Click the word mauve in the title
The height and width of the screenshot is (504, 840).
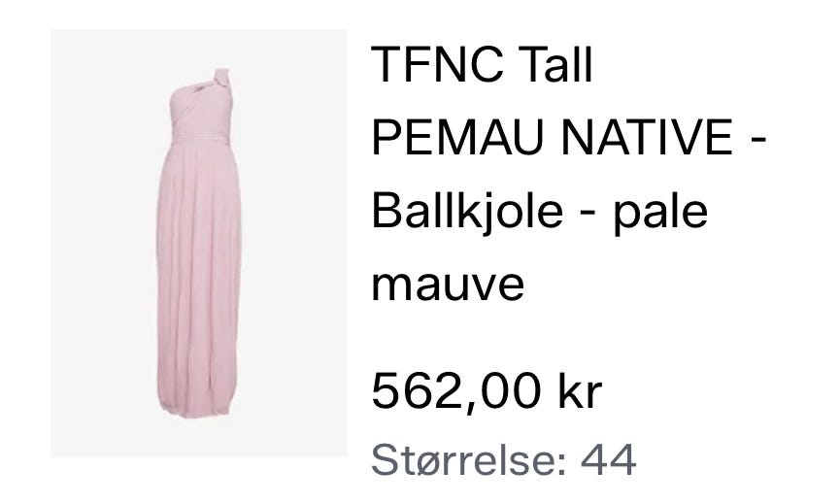(448, 284)
